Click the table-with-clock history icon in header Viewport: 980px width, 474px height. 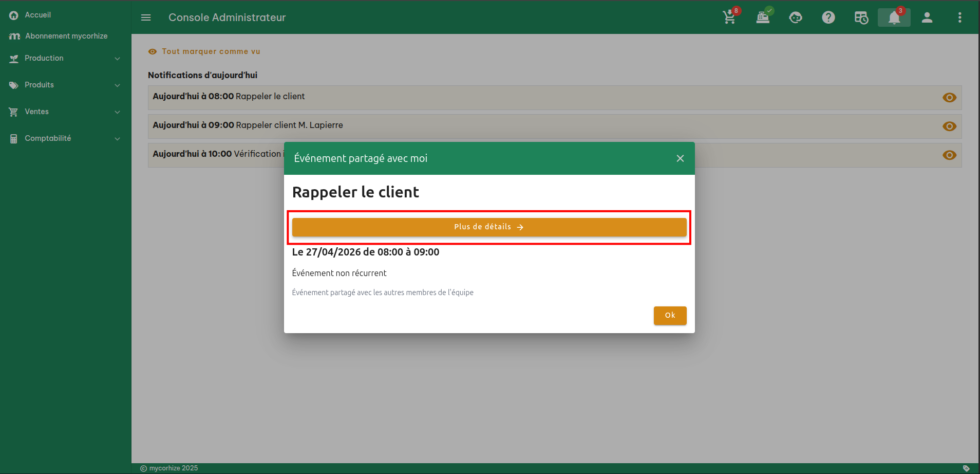coord(861,17)
